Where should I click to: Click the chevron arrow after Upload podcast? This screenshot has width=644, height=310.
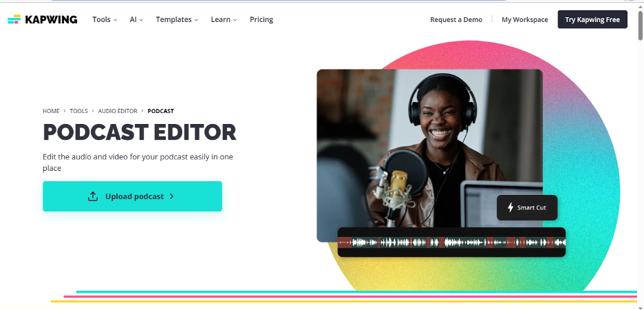click(172, 196)
